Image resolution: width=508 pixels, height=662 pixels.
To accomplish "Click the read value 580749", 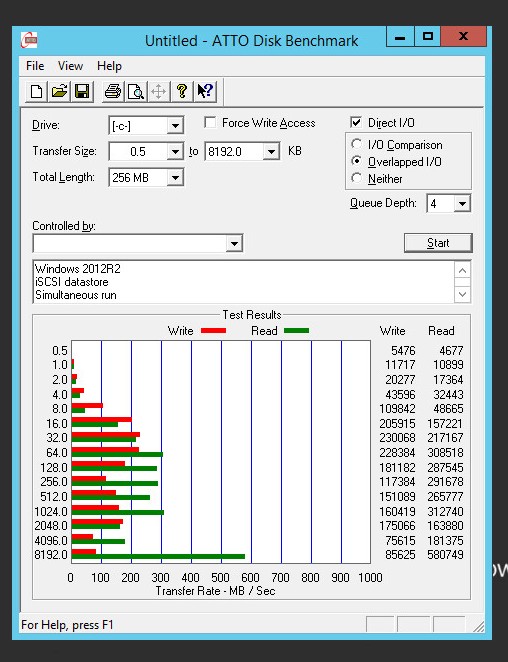I will 445,555.
